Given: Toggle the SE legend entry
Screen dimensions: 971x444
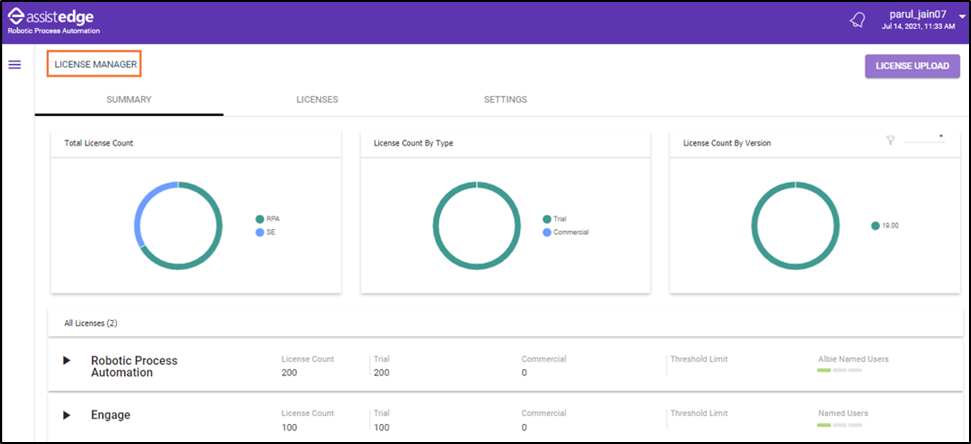Looking at the screenshot, I should (265, 232).
